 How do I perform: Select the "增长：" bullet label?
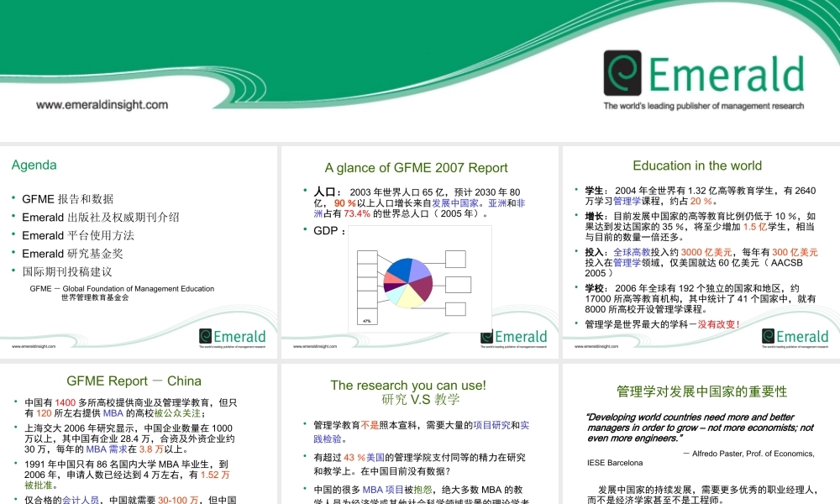[x=596, y=217]
